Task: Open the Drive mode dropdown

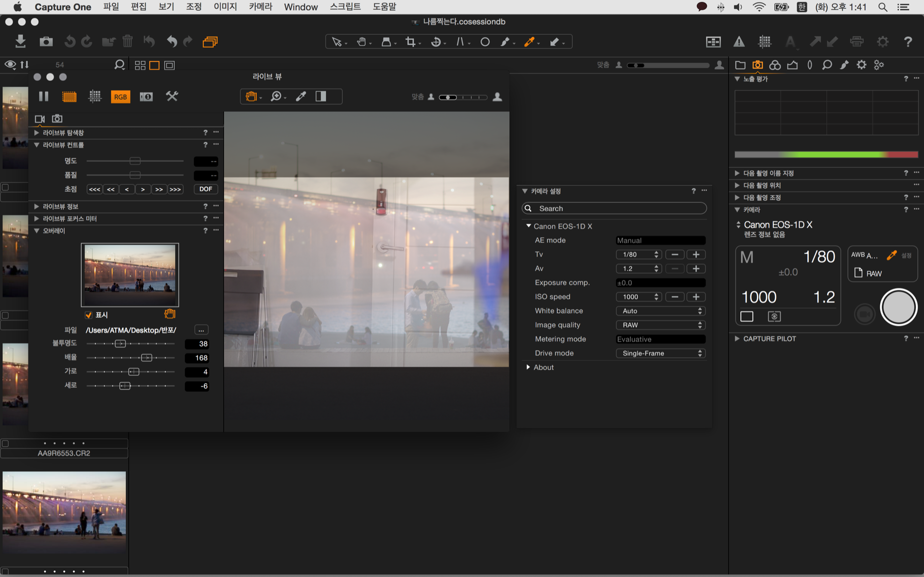Action: pos(660,353)
